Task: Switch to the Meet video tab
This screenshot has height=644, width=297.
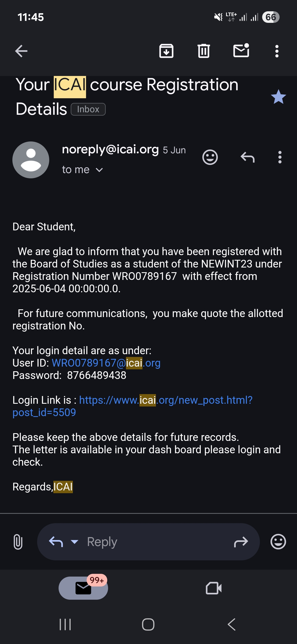Action: (x=214, y=588)
